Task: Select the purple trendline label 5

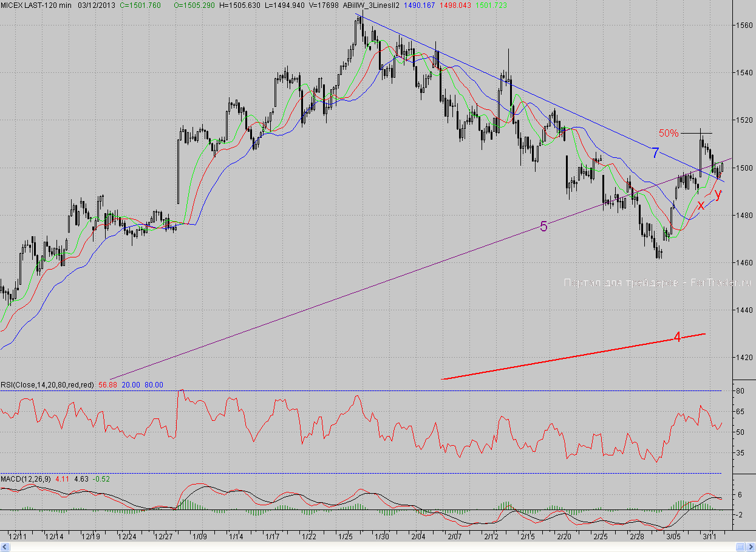Action: 543,227
